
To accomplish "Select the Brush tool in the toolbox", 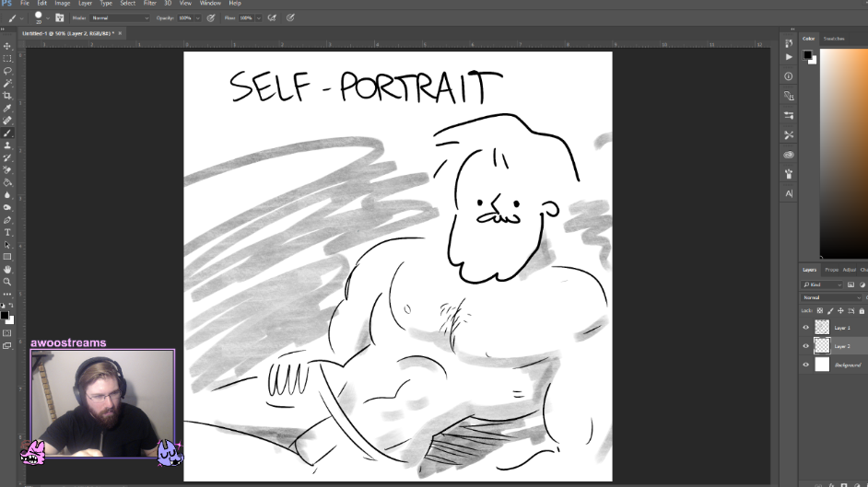I will (7, 133).
